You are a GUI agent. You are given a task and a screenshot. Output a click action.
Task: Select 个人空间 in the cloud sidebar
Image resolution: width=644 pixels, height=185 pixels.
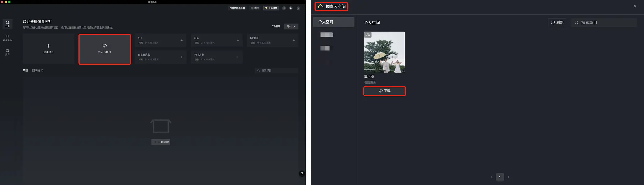[333, 22]
